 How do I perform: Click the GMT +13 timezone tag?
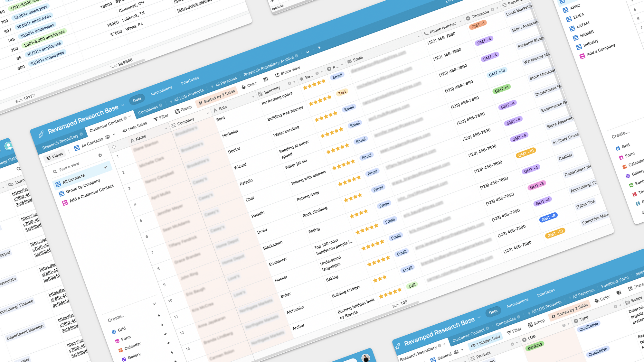[x=497, y=73]
